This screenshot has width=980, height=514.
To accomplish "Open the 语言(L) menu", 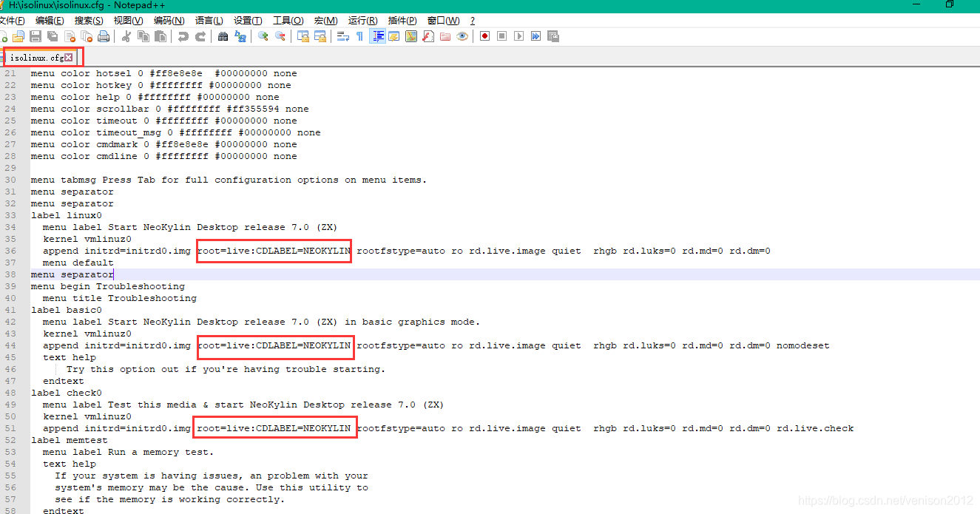I will pyautogui.click(x=209, y=20).
